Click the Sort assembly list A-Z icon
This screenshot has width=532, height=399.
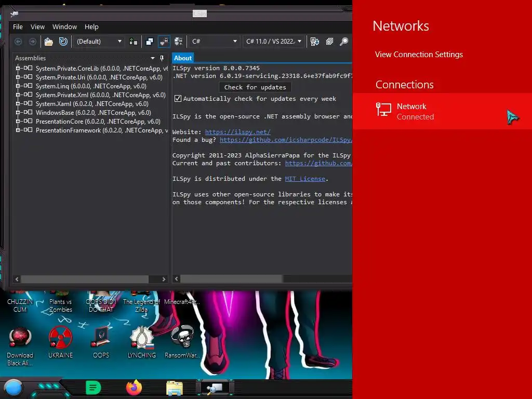tap(314, 42)
